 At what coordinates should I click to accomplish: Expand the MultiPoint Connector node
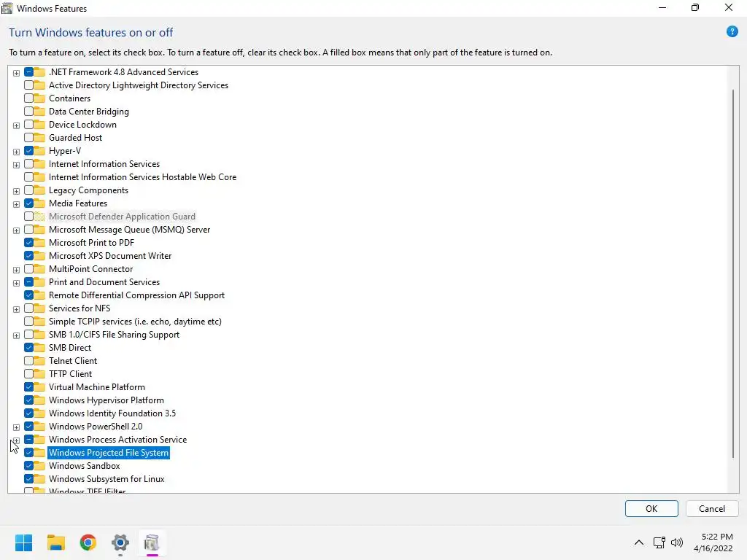[x=16, y=270]
